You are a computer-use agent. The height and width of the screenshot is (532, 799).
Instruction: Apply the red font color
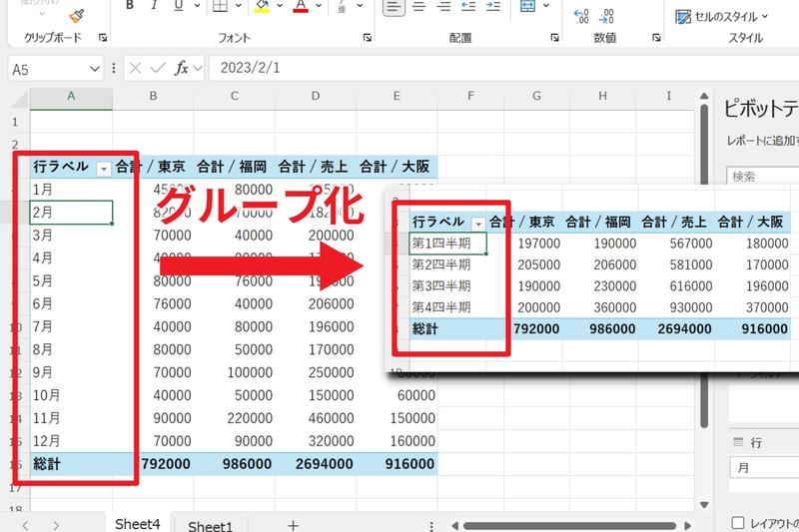[301, 6]
